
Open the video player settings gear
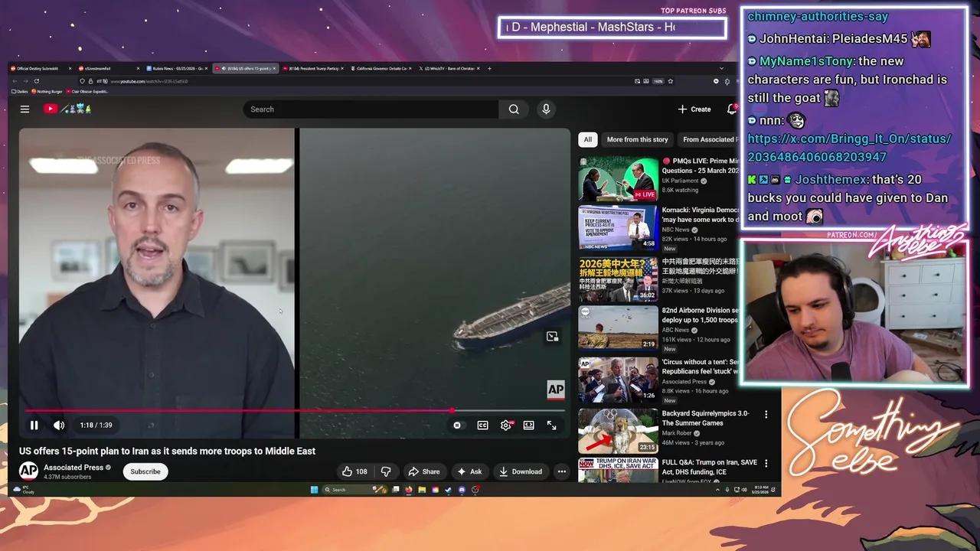(505, 425)
